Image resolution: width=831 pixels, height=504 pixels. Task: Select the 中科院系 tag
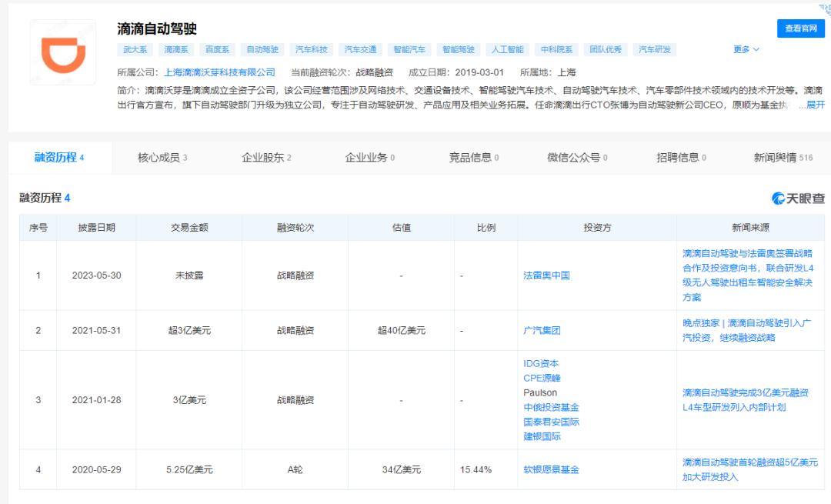click(x=556, y=49)
